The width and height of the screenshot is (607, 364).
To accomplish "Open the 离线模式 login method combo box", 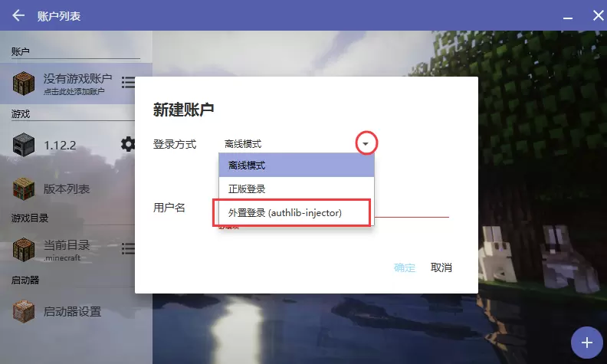I will (296, 144).
